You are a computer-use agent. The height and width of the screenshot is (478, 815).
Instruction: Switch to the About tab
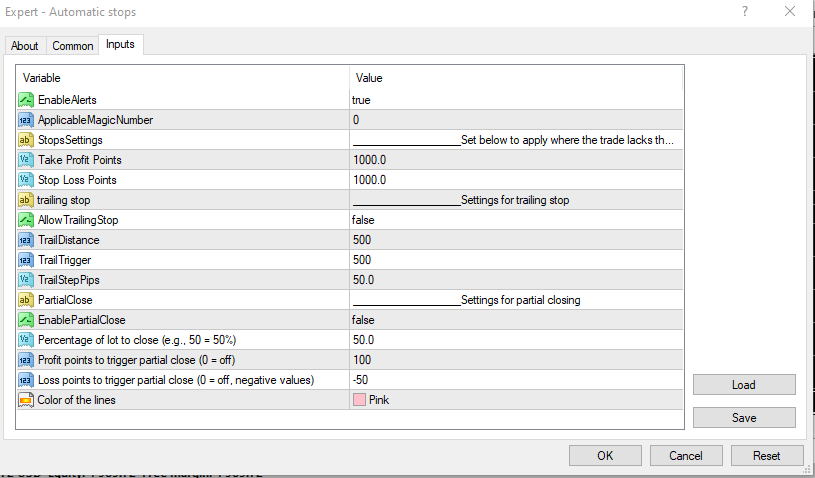(x=25, y=46)
